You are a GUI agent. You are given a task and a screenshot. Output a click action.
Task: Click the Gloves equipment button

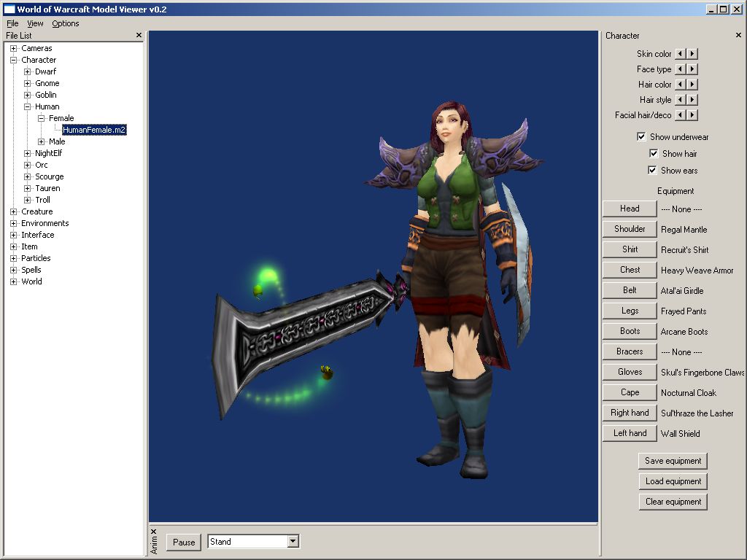click(630, 373)
